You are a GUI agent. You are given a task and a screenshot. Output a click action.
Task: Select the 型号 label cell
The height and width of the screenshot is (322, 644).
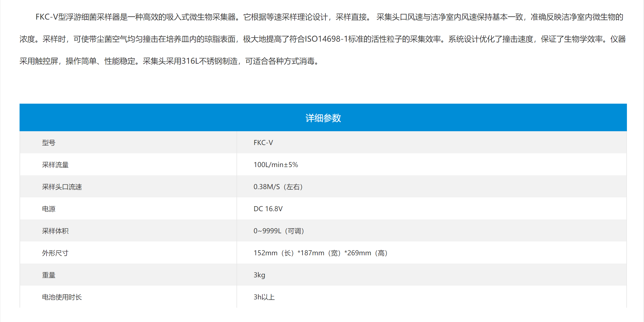pos(48,143)
